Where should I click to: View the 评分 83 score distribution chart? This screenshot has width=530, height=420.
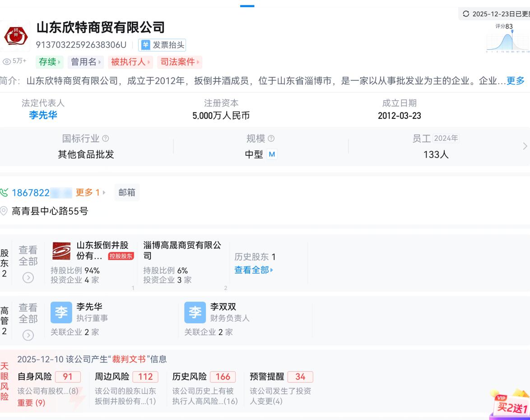click(x=507, y=41)
